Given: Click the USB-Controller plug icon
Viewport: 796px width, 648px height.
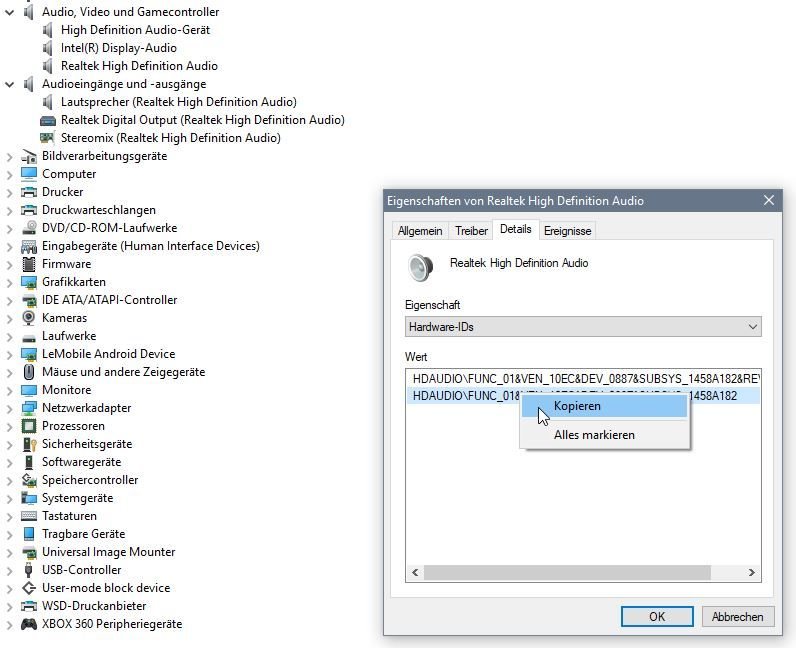Looking at the screenshot, I should (x=29, y=570).
